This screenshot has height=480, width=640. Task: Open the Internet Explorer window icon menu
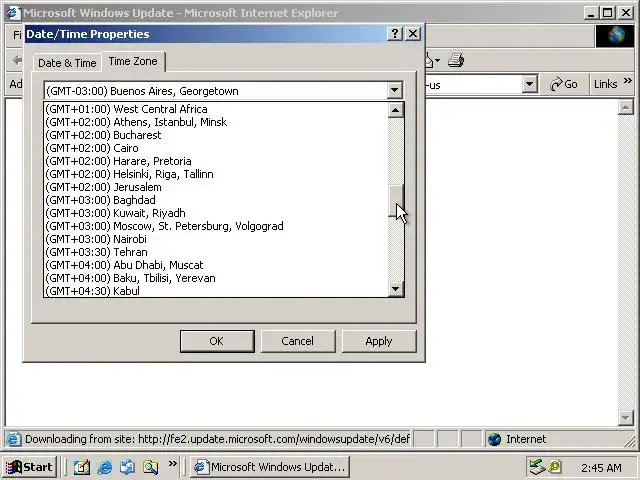click(13, 13)
